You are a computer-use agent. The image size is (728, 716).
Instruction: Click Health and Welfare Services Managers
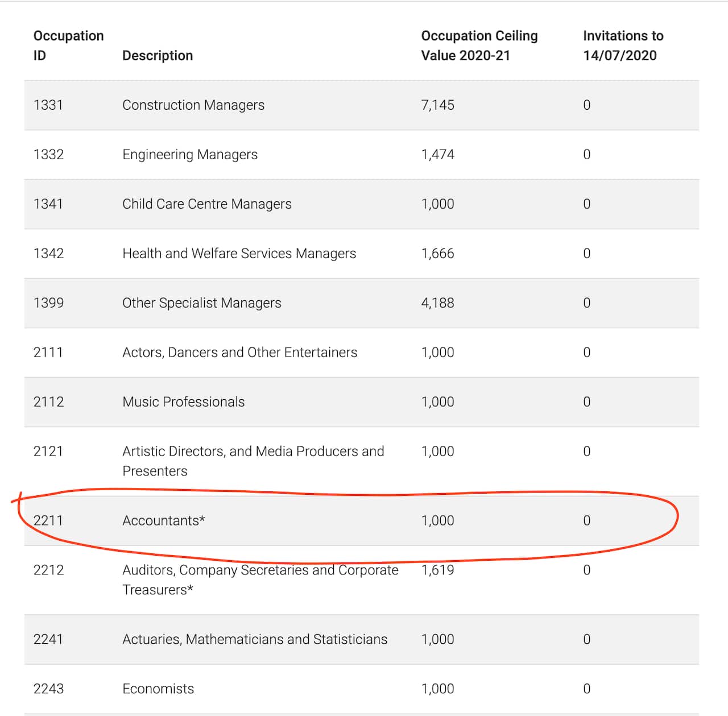[239, 254]
